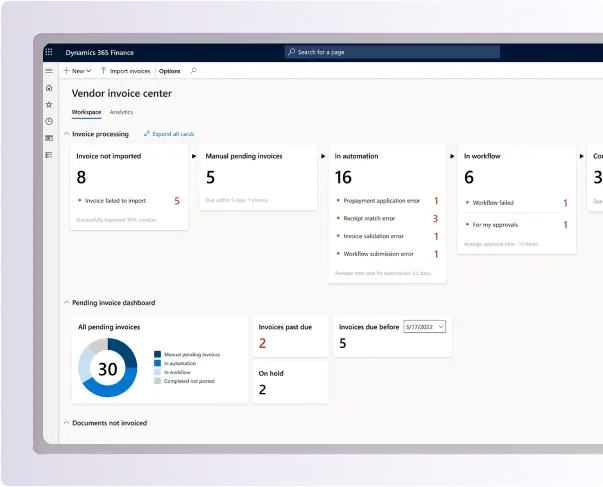Image resolution: width=603 pixels, height=487 pixels.
Task: Click For my approvals row
Action: [516, 225]
